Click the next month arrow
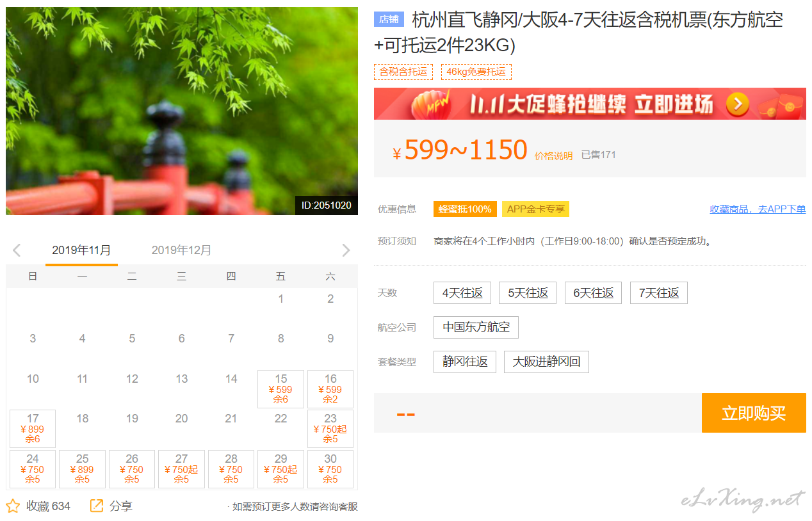This screenshot has height=521, width=812. click(x=346, y=250)
